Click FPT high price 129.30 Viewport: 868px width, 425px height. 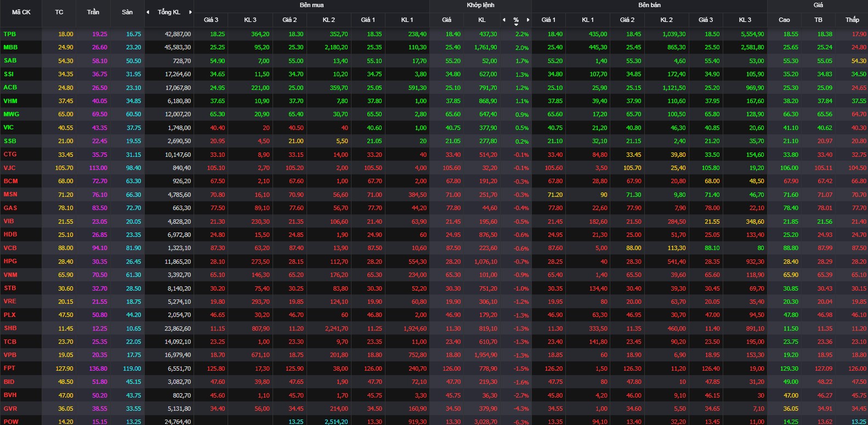tap(789, 369)
